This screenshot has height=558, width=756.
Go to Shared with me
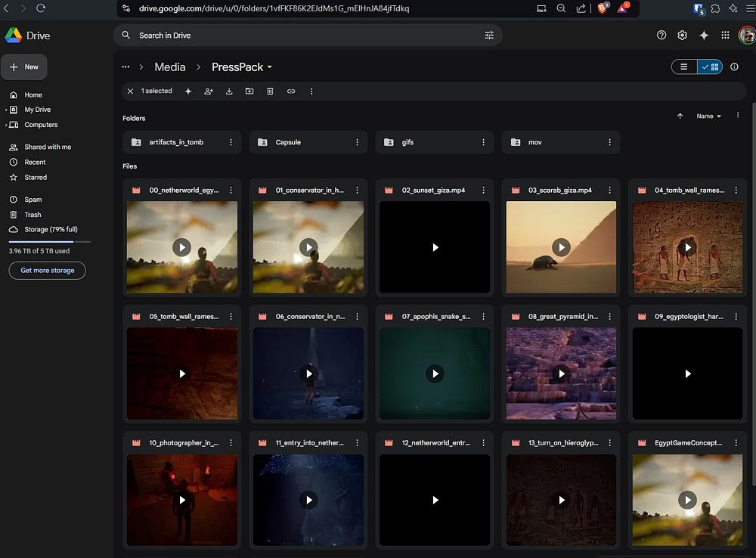pos(47,147)
